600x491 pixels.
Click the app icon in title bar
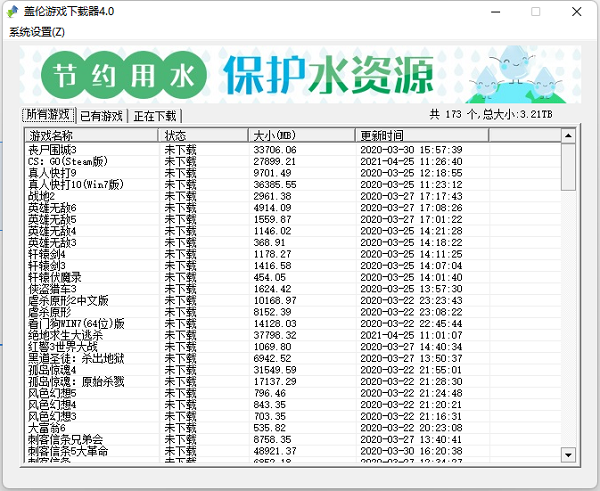click(13, 11)
